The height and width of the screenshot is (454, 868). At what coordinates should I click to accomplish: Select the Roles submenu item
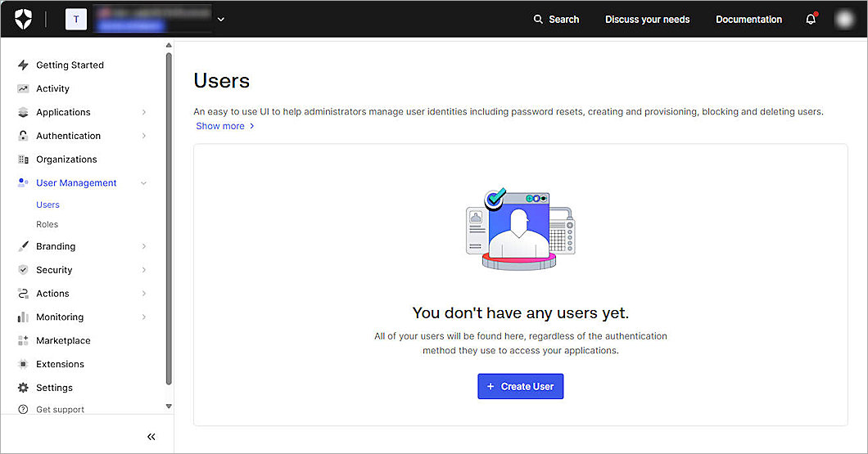tap(47, 224)
